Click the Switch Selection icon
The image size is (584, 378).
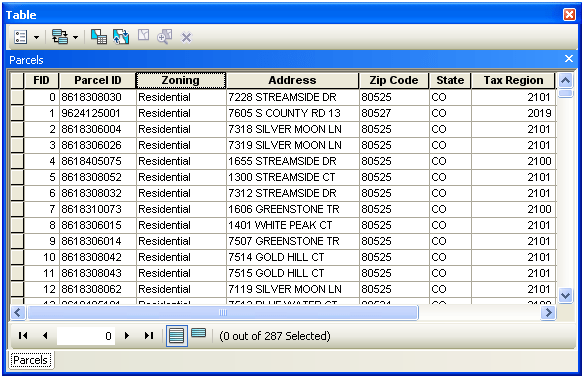pos(121,37)
